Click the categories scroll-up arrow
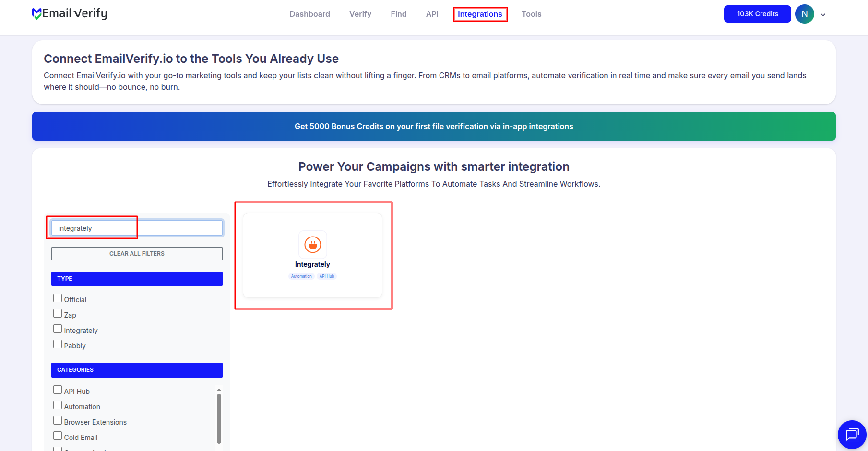The image size is (868, 451). click(219, 389)
